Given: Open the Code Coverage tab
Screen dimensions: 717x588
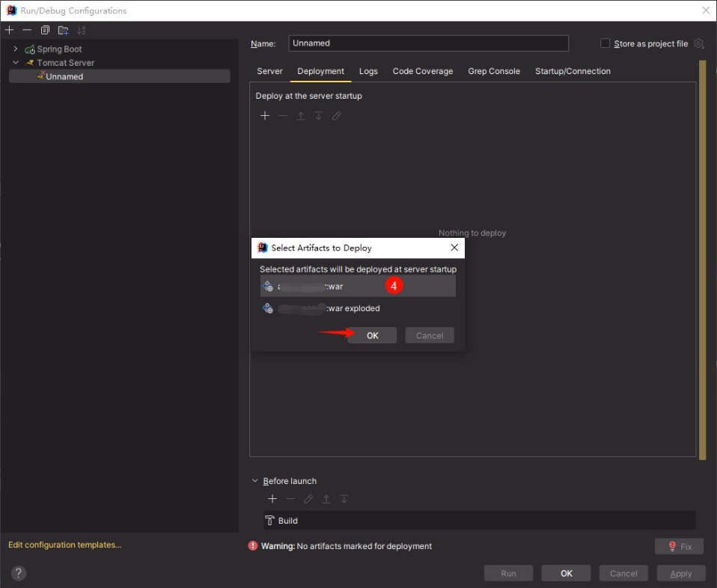Looking at the screenshot, I should coord(423,71).
